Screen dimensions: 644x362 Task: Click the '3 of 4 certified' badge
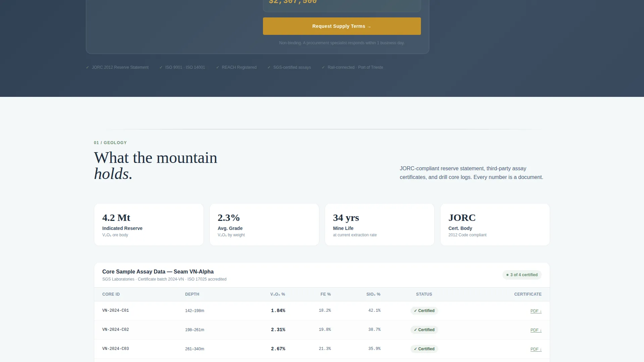(x=522, y=275)
